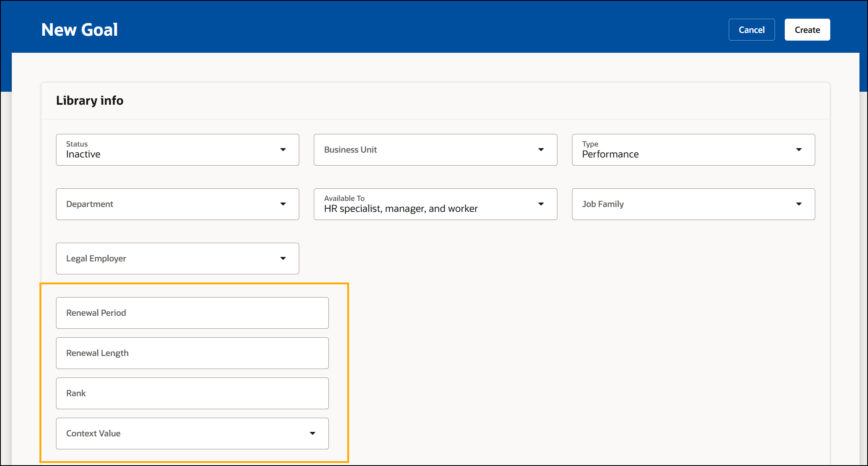
Task: Expand the Legal Employer dropdown arrow
Action: point(283,259)
